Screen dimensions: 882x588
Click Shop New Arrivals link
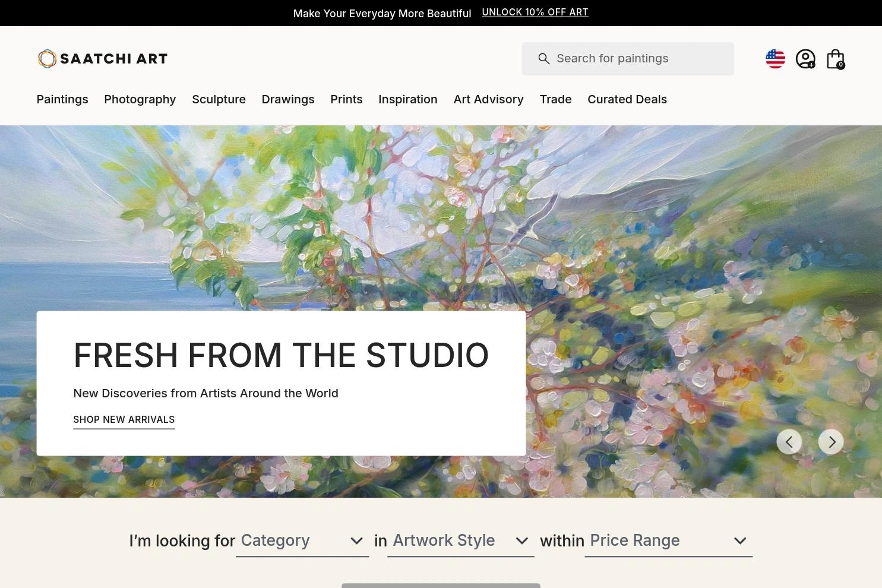coord(124,420)
